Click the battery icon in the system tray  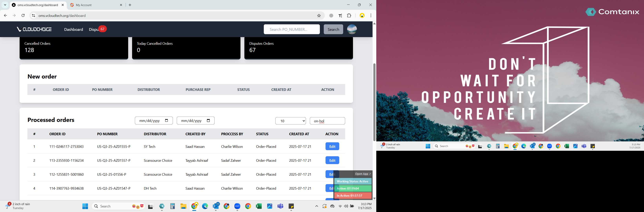(x=352, y=206)
